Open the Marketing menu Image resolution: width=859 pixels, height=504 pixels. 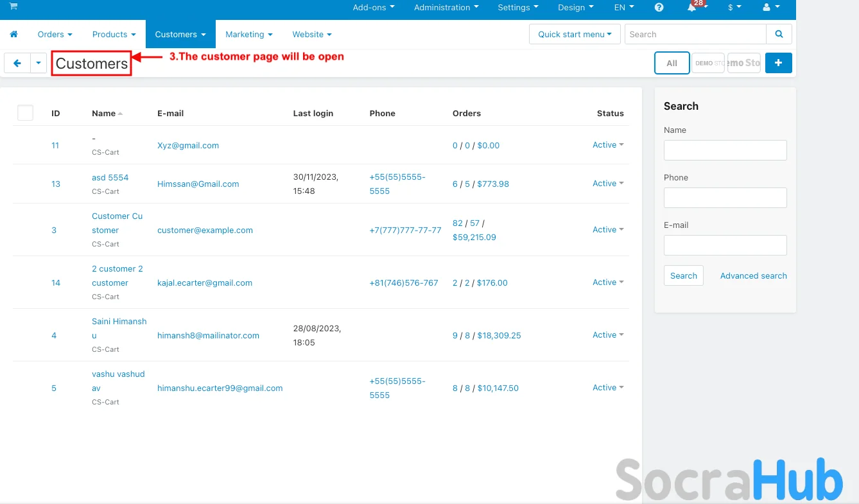(248, 35)
